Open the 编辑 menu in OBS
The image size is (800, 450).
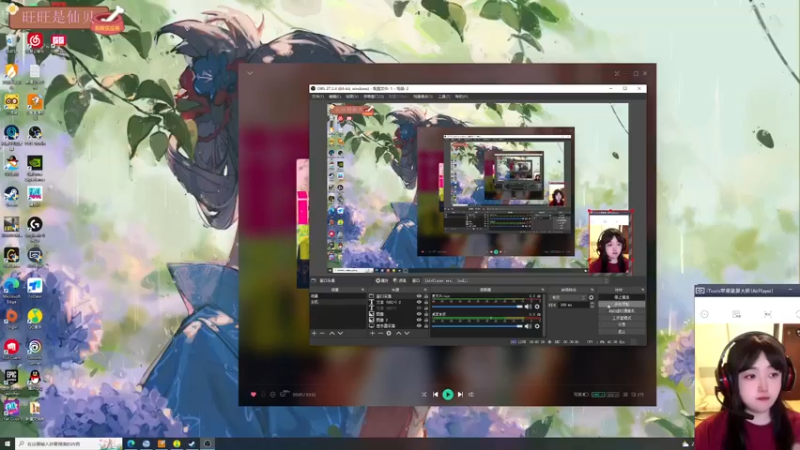[x=335, y=96]
